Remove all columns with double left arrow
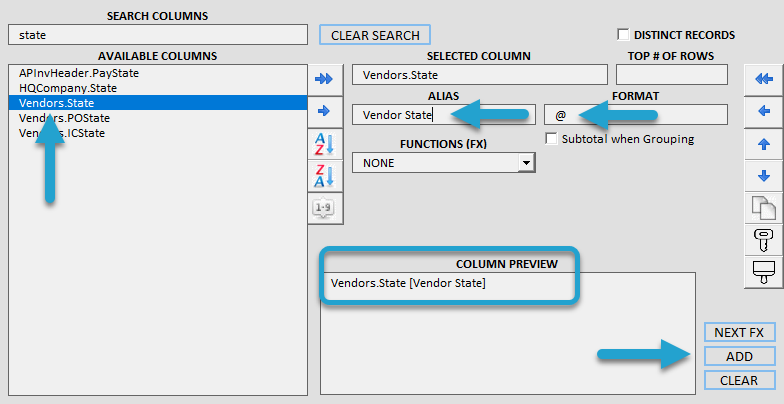The image size is (784, 404). (764, 79)
